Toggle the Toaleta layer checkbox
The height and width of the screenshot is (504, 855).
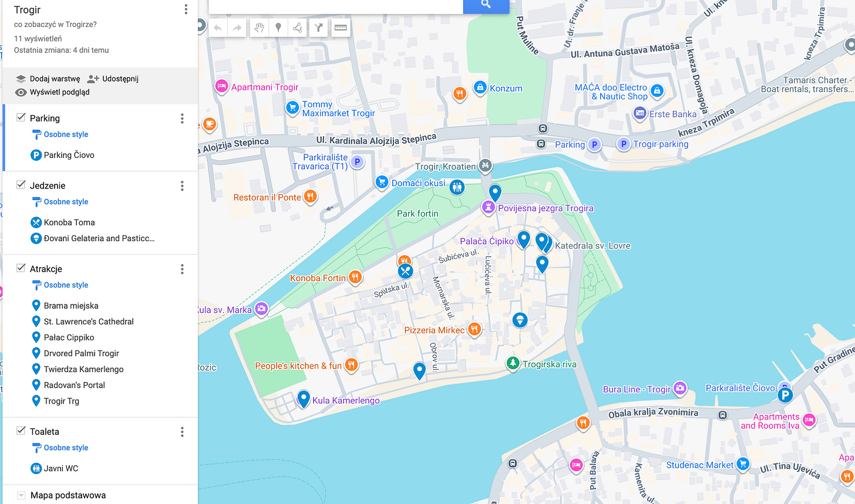click(x=21, y=431)
